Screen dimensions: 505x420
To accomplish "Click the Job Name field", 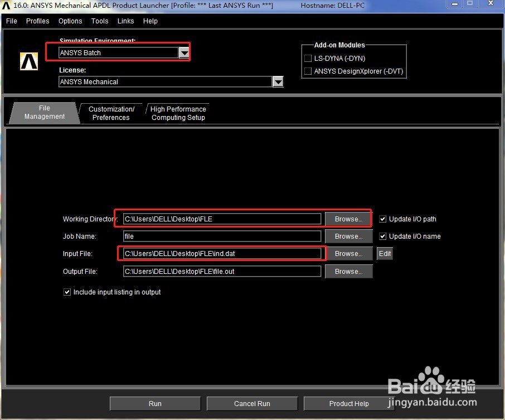I will pos(222,236).
